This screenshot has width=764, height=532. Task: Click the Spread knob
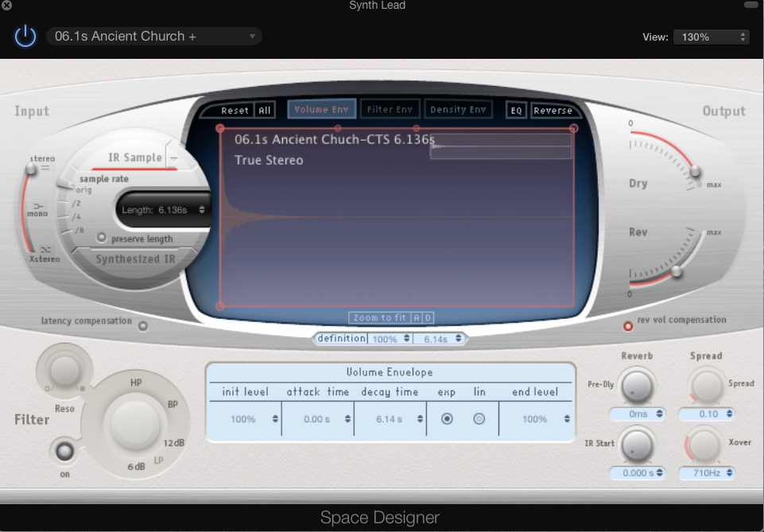coord(707,386)
